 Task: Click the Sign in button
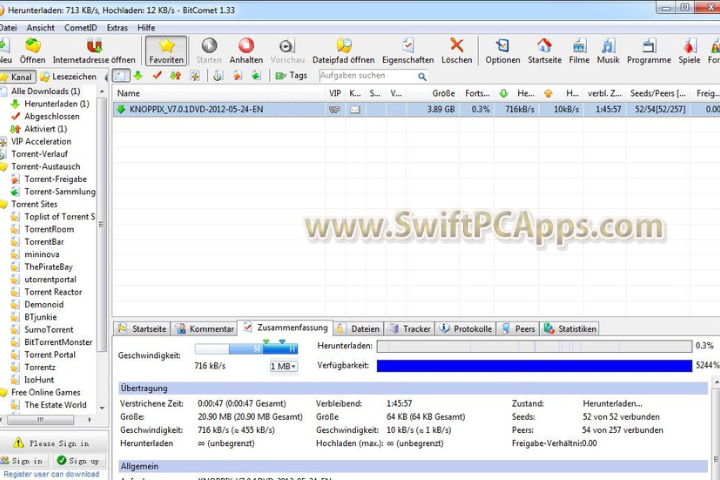click(22, 461)
